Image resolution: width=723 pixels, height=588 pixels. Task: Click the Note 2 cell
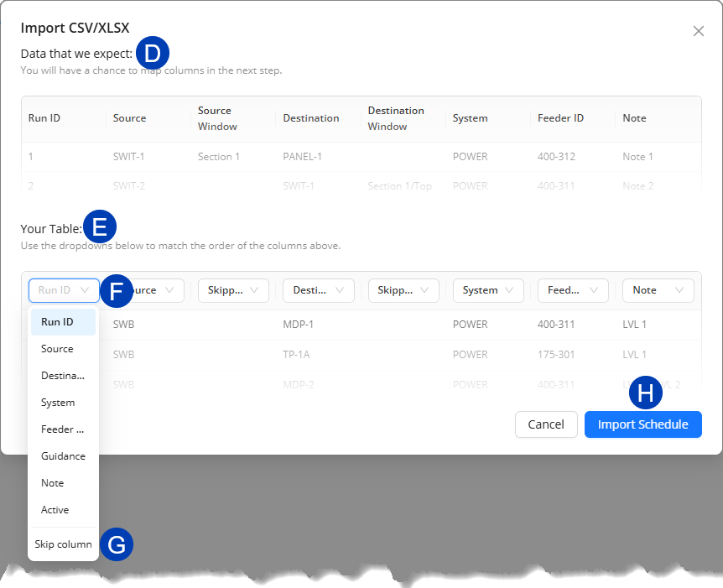pyautogui.click(x=637, y=186)
